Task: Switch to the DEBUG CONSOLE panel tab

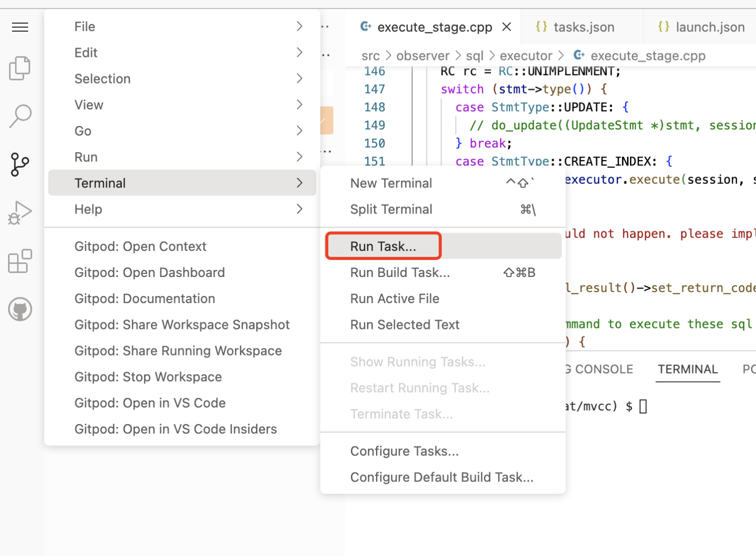Action: 599,369
